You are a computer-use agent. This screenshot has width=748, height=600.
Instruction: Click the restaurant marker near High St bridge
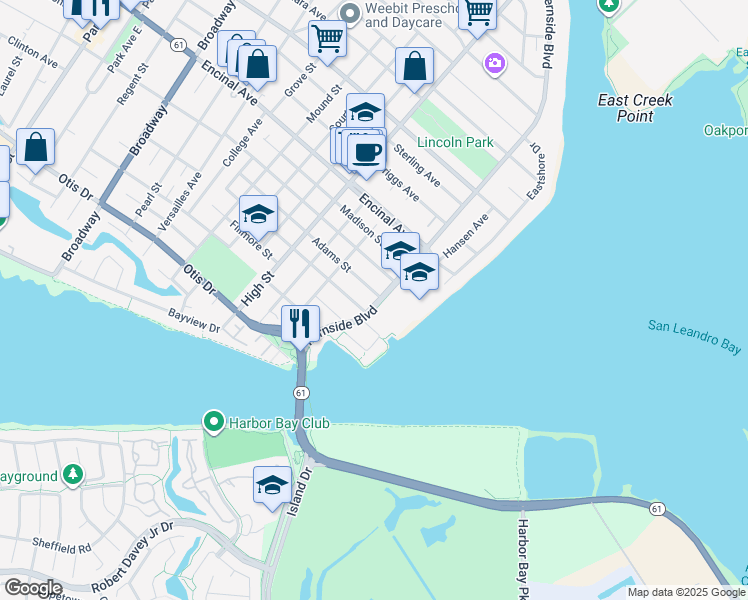click(x=300, y=324)
